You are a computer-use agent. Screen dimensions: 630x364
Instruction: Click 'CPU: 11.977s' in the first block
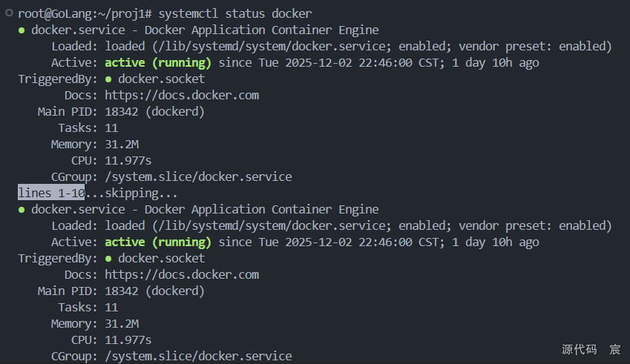pyautogui.click(x=111, y=161)
